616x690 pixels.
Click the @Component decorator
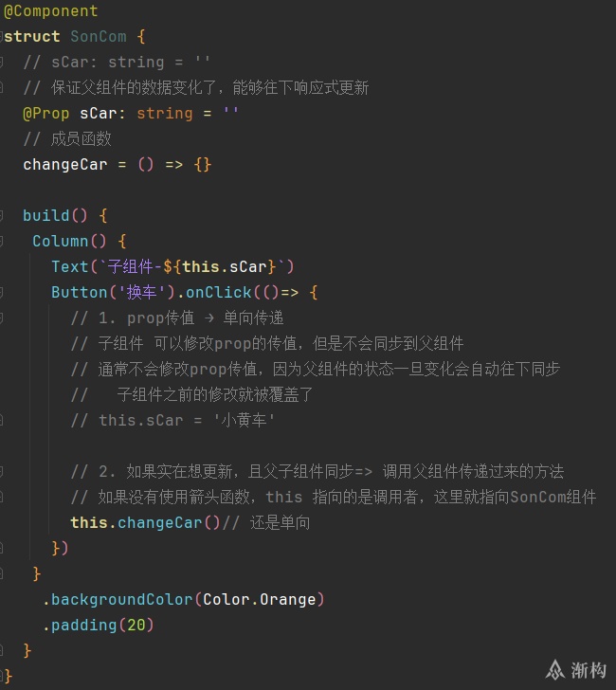tap(50, 11)
